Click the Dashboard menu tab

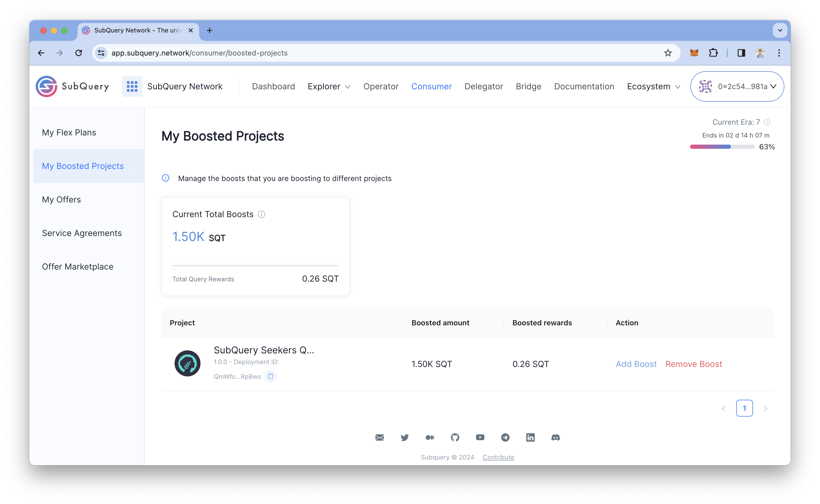(274, 86)
